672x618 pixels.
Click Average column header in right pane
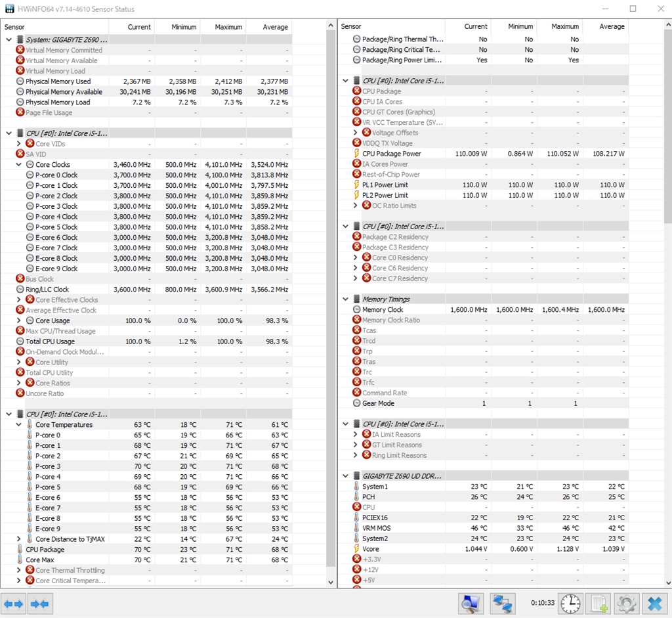click(606, 26)
